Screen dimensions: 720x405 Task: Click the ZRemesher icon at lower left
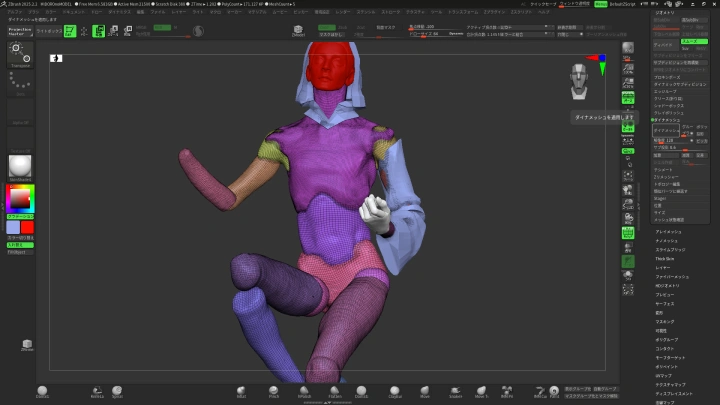27,345
